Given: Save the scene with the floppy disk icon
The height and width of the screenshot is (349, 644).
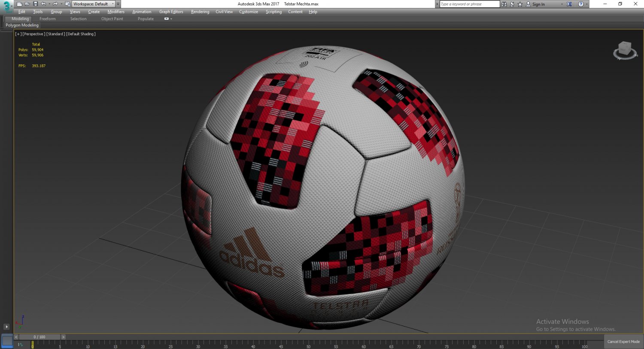Looking at the screenshot, I should (35, 4).
